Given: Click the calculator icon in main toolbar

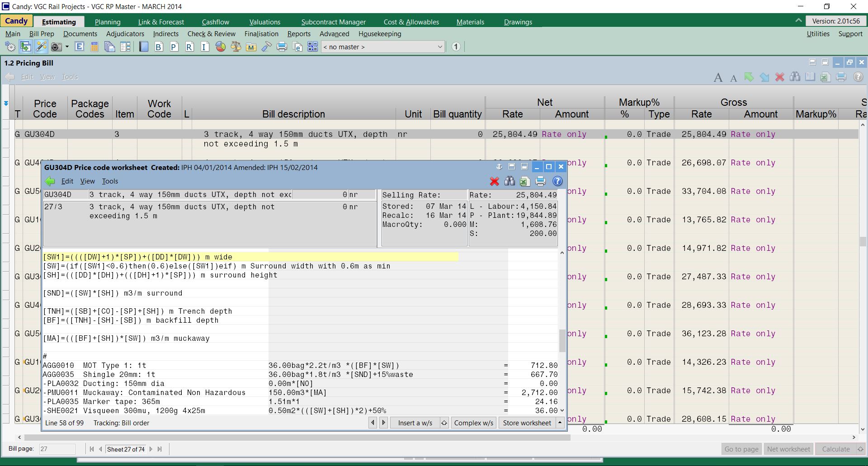Looking at the screenshot, I should pos(94,47).
